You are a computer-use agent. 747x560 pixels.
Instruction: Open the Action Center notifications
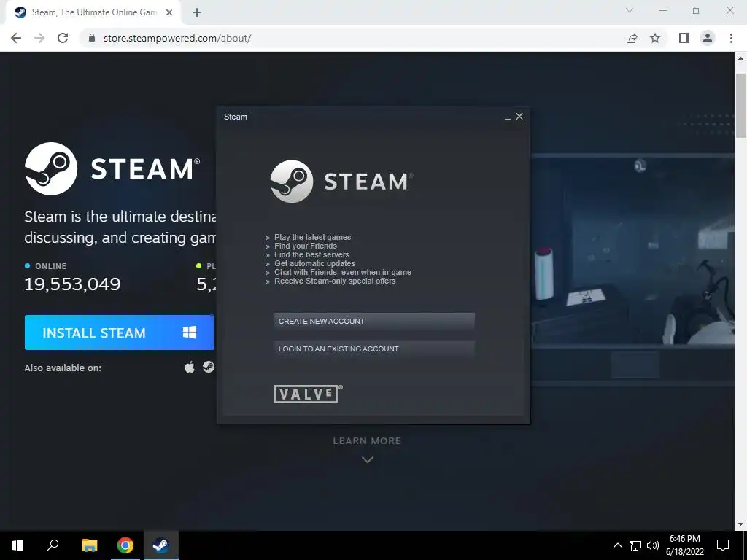click(x=723, y=545)
